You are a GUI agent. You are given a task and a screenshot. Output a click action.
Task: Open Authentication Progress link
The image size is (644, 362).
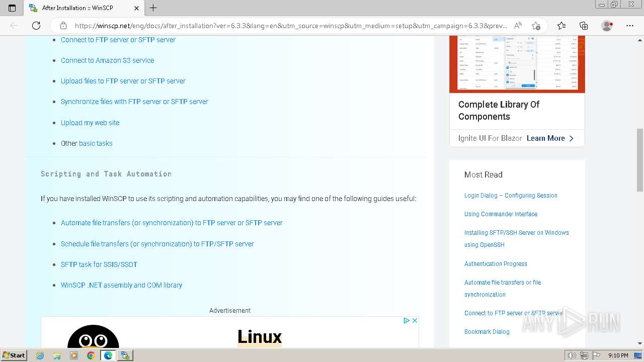point(496,264)
